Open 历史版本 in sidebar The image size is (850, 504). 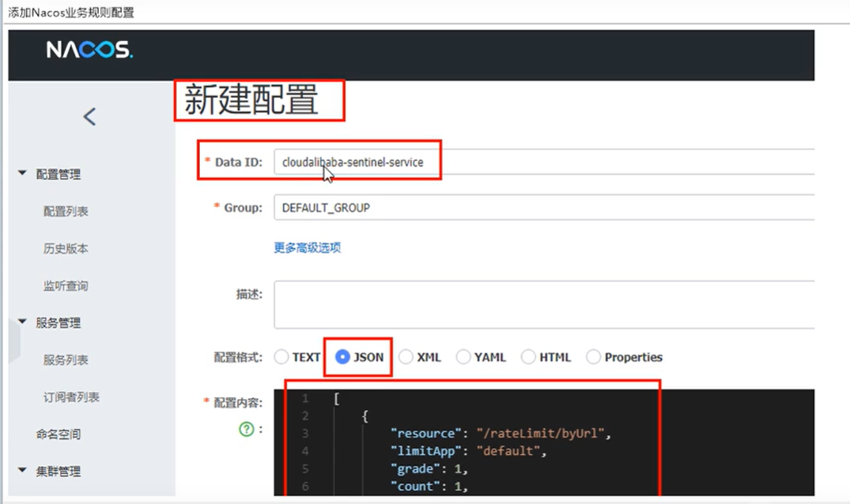[66, 249]
